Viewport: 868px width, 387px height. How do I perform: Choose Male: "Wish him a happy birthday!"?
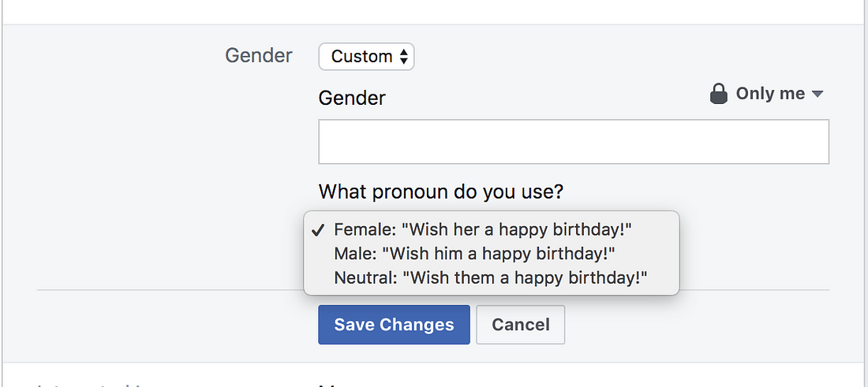tap(473, 254)
